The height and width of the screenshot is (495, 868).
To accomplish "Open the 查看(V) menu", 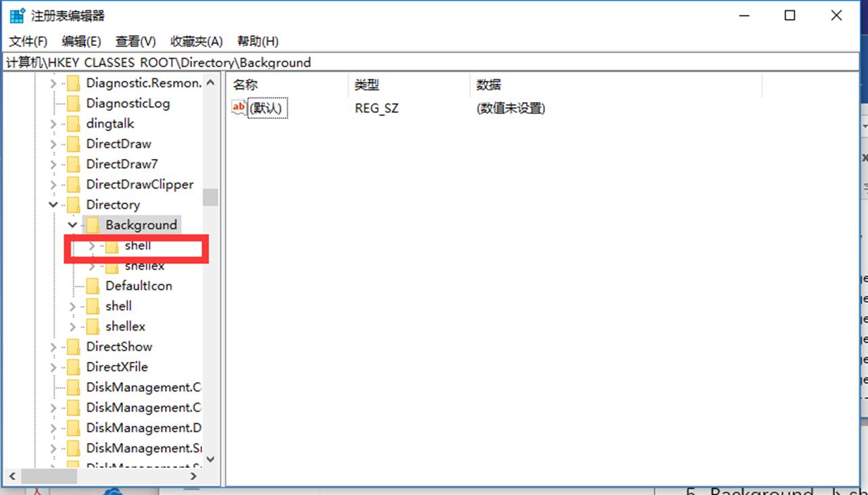I will [x=135, y=41].
